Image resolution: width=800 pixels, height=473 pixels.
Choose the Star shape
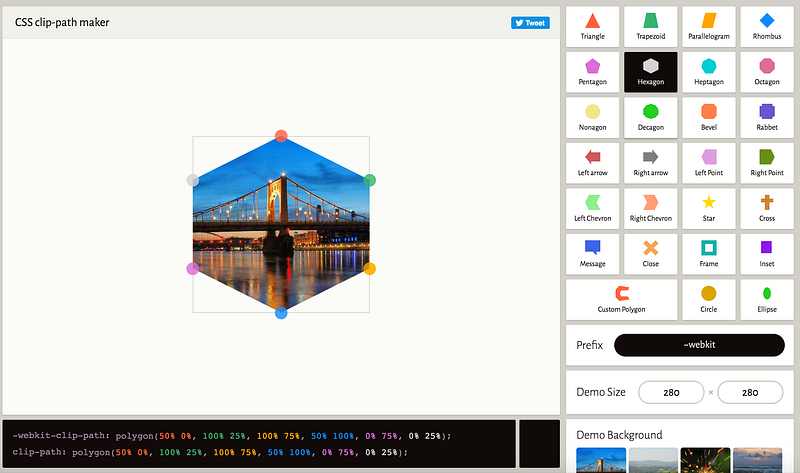[709, 209]
